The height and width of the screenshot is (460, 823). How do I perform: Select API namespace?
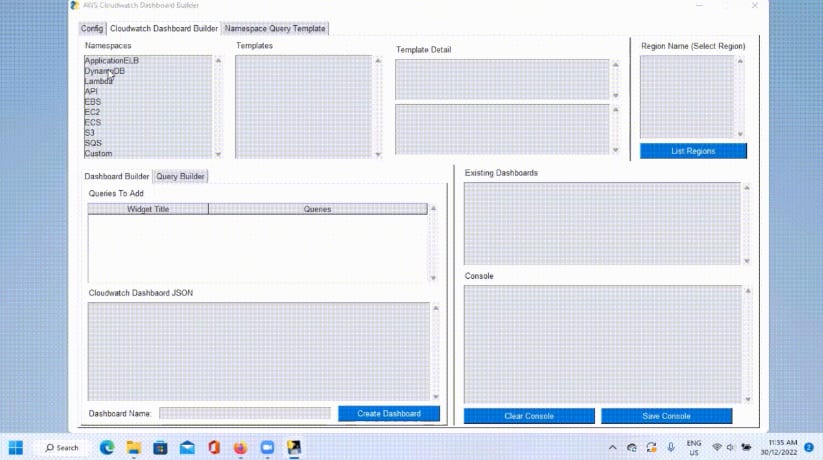click(x=91, y=91)
